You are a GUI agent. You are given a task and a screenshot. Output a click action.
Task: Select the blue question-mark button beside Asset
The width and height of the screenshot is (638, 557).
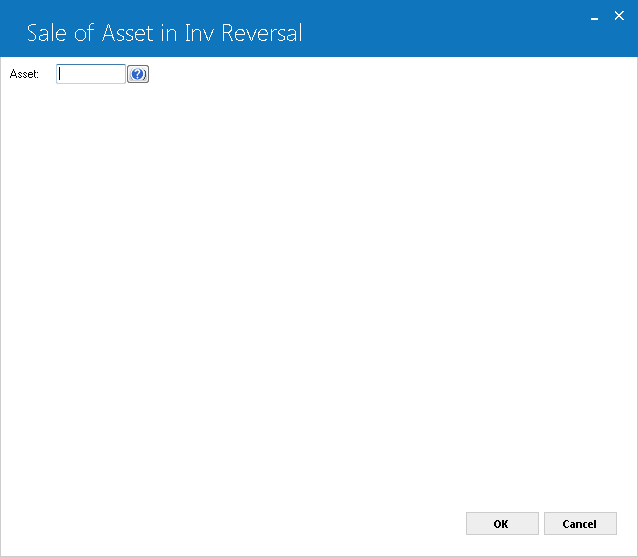point(138,74)
